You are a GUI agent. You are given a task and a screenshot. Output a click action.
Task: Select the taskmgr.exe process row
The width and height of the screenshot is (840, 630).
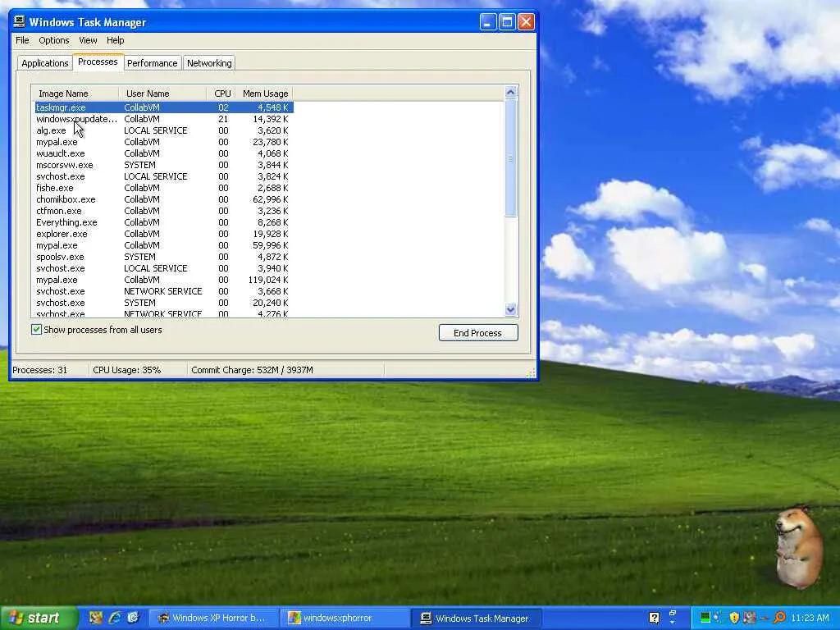pyautogui.click(x=164, y=107)
